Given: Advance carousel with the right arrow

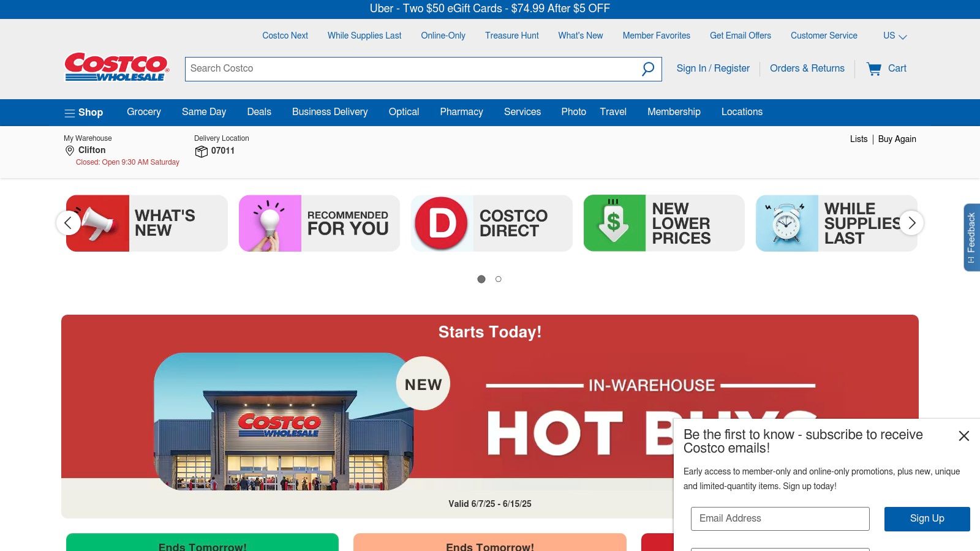Looking at the screenshot, I should point(911,223).
